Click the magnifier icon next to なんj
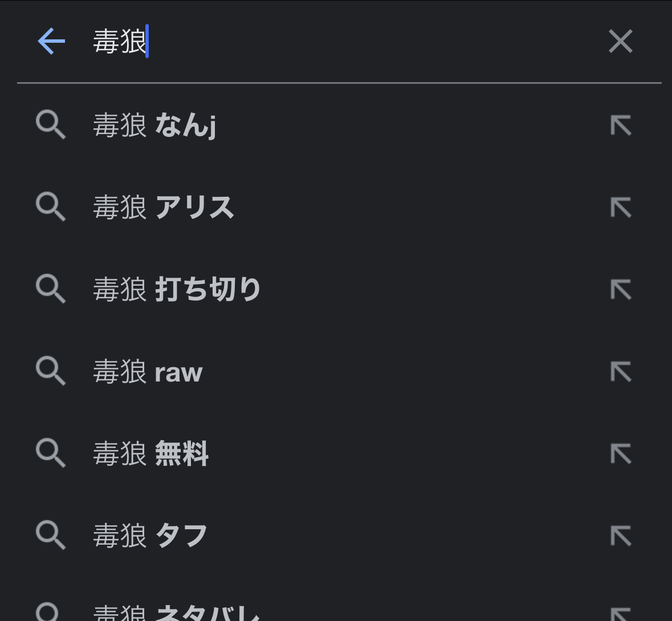 click(x=51, y=125)
